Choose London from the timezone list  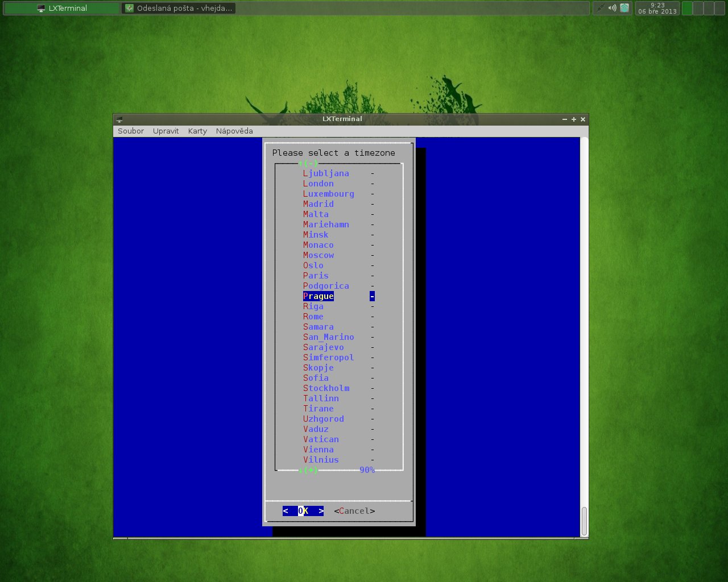click(x=318, y=184)
